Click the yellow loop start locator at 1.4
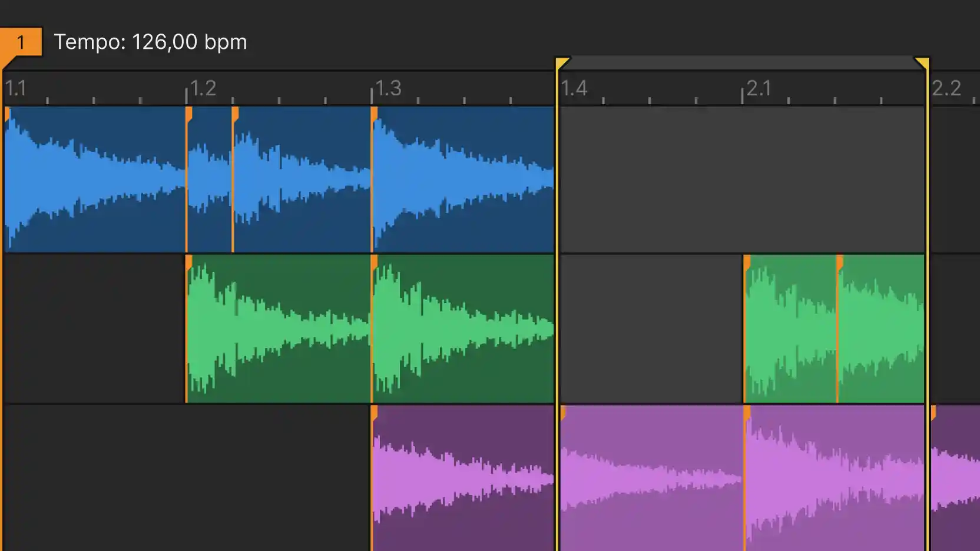 pos(562,64)
